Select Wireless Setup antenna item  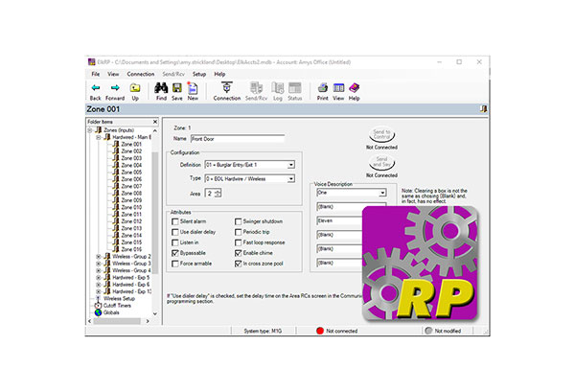98,298
